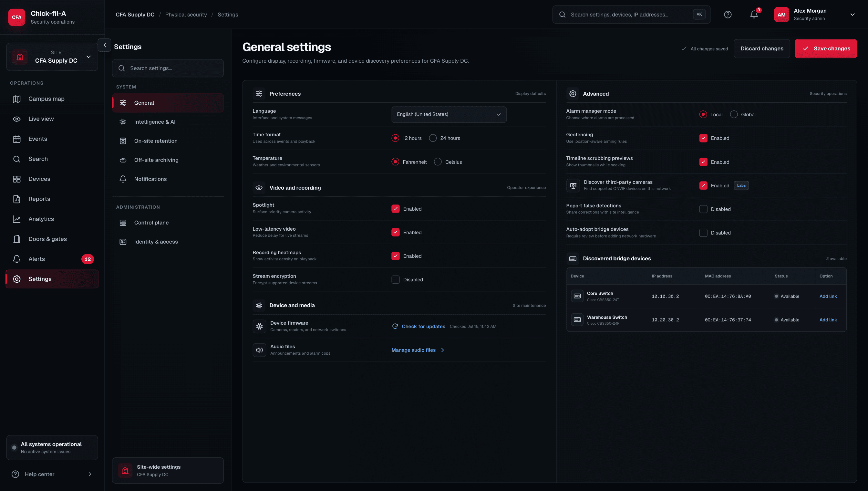This screenshot has width=868, height=491.
Task: Open Off-site archiving settings
Action: coord(168,160)
